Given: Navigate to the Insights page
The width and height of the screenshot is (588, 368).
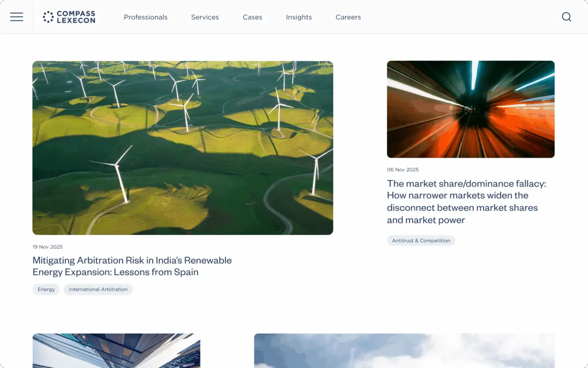Looking at the screenshot, I should click(x=299, y=17).
